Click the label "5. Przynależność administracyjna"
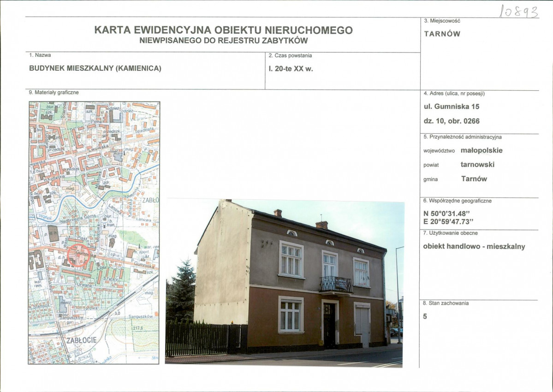The width and height of the screenshot is (553, 392). [462, 137]
